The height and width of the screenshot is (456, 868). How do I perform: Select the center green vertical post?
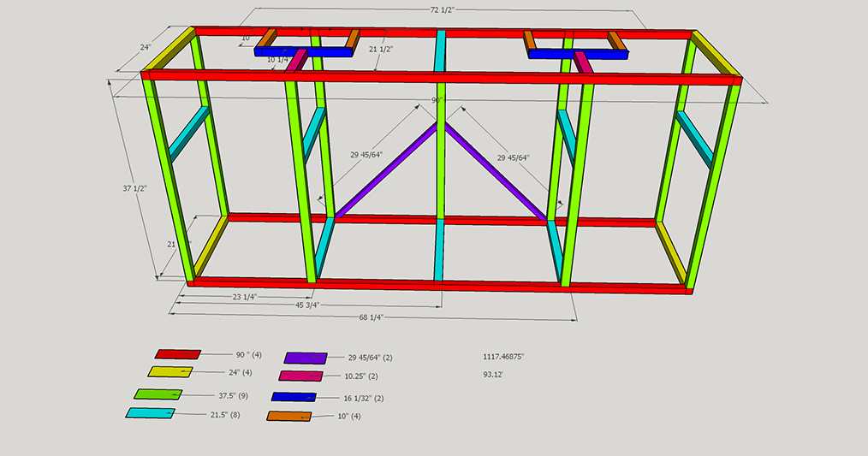441,151
